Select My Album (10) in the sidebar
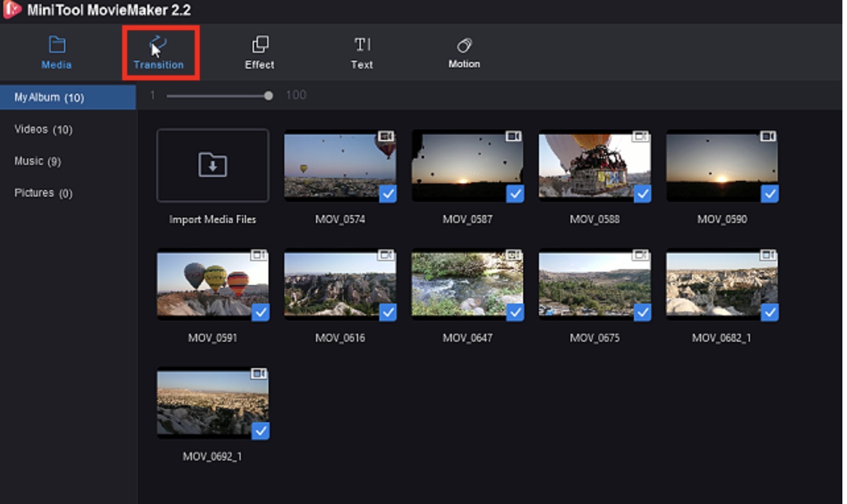 pyautogui.click(x=68, y=98)
